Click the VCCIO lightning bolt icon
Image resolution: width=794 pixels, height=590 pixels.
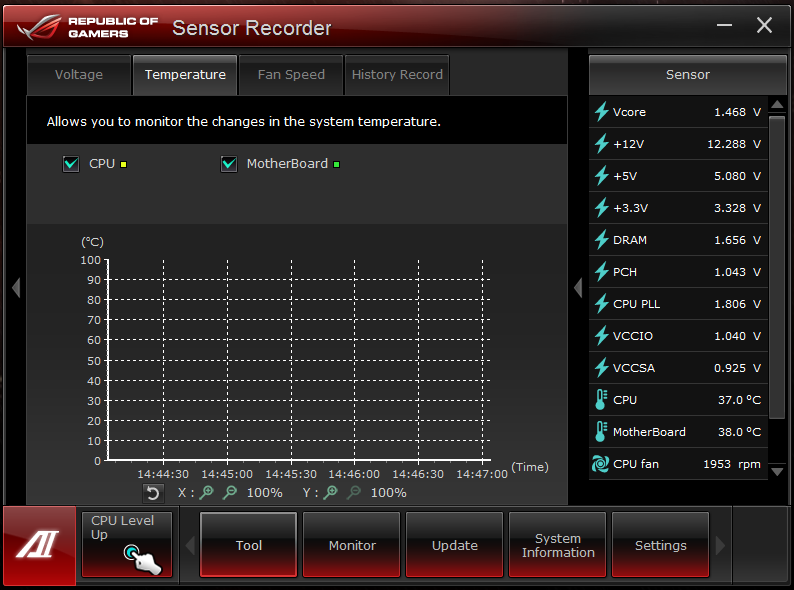click(x=602, y=335)
